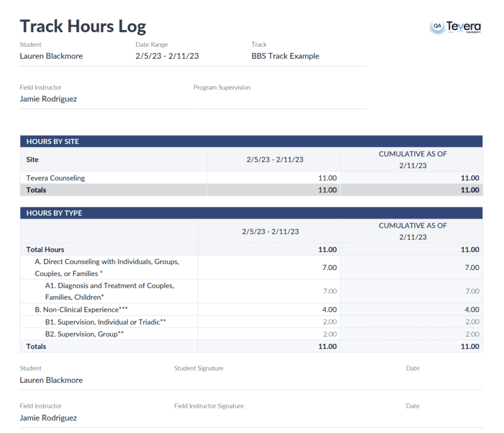
Task: Select the Date field beside Student Signature
Action: coord(412,368)
